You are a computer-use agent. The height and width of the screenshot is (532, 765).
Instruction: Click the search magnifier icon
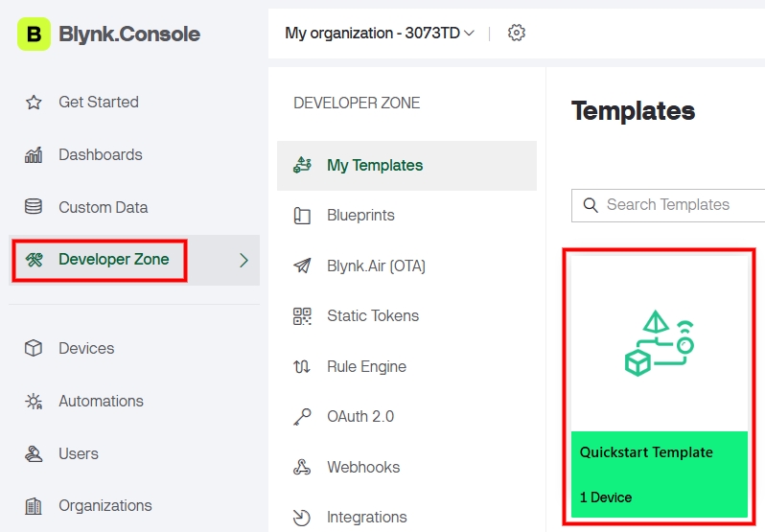[590, 205]
